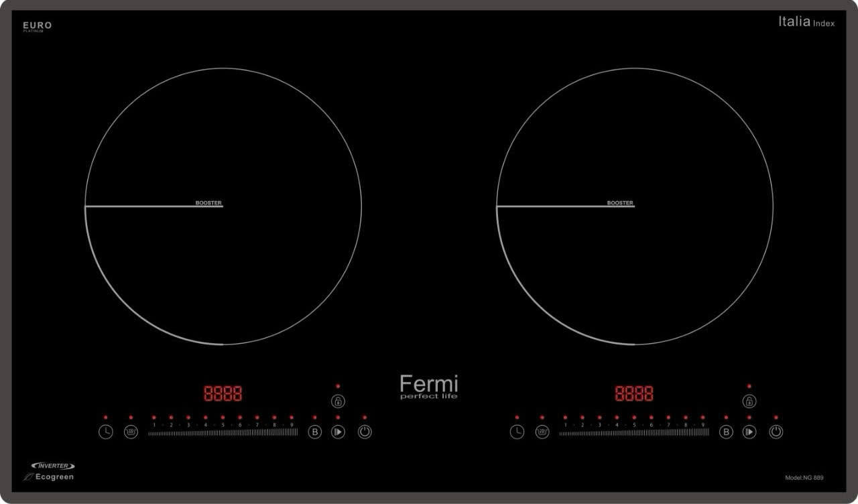858x504 pixels.
Task: Select level 7 on the right burner scale
Action: [x=668, y=425]
